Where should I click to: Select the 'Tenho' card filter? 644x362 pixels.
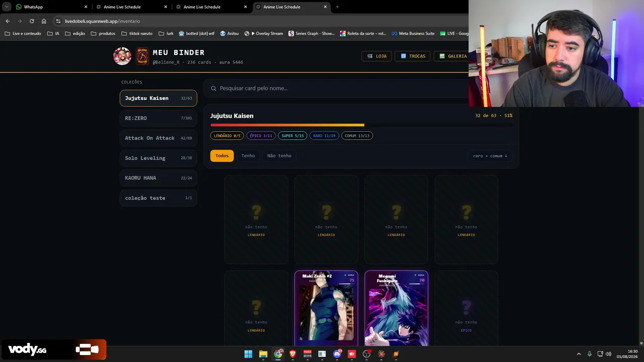(248, 156)
